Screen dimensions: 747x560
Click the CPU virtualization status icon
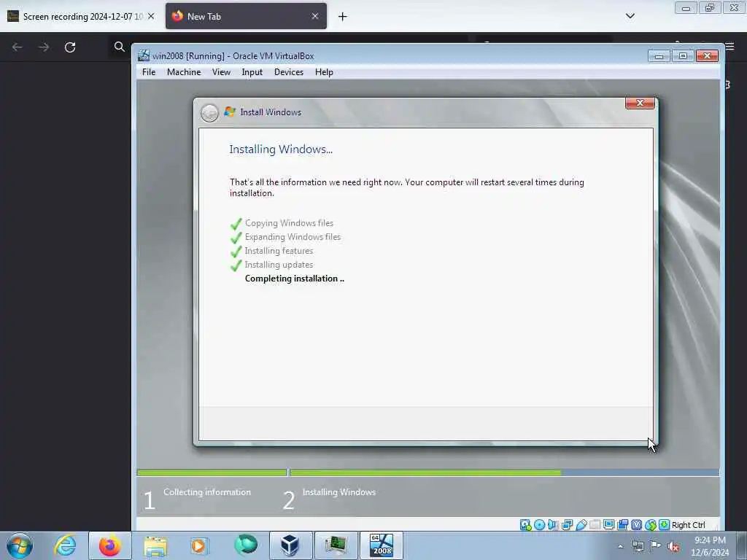[x=636, y=525]
